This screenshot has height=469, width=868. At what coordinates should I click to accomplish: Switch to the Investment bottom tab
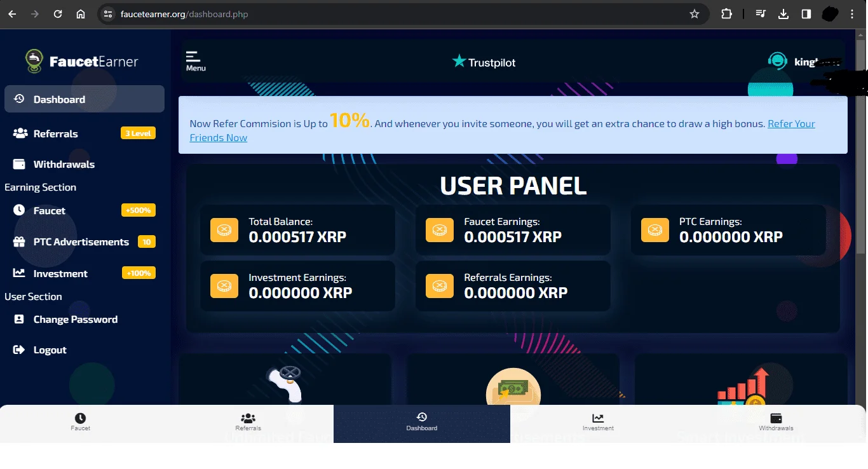(598, 423)
